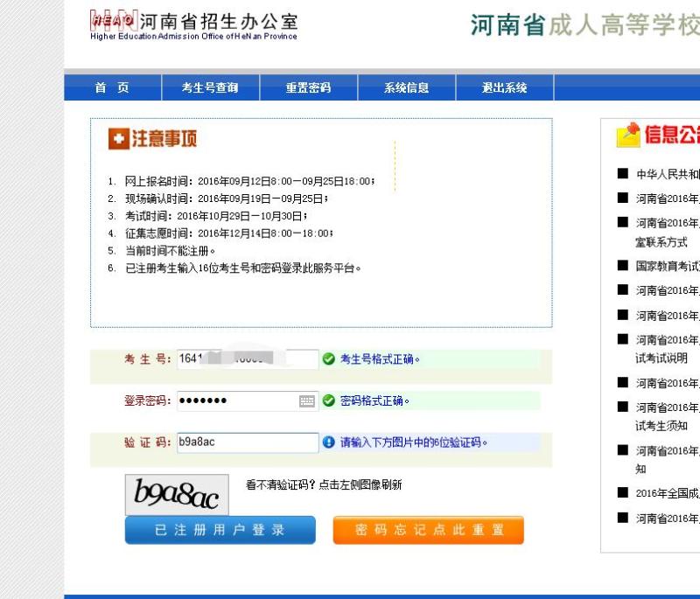Click the blue info icon beside captcha hint
Viewport: 700px width, 599px height.
329,442
